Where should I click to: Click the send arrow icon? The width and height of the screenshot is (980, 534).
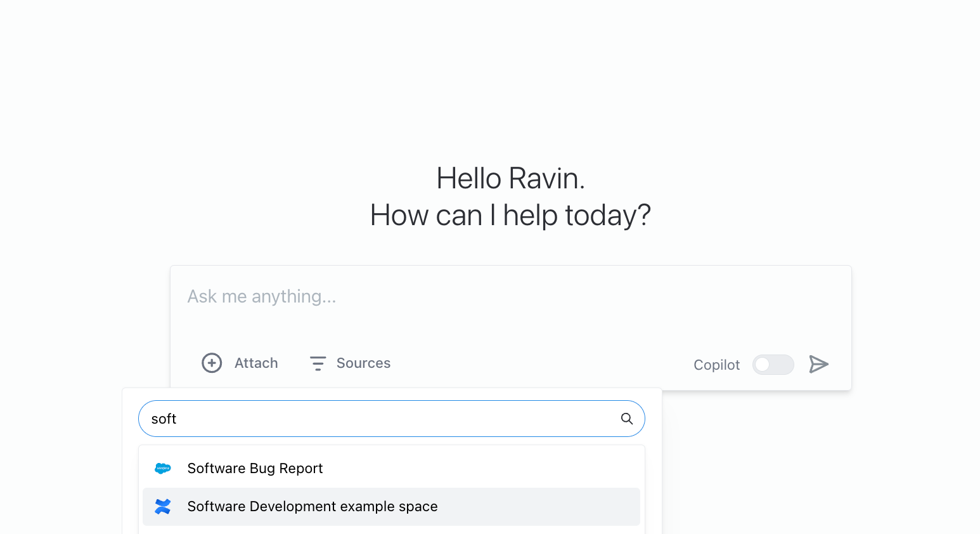(818, 364)
